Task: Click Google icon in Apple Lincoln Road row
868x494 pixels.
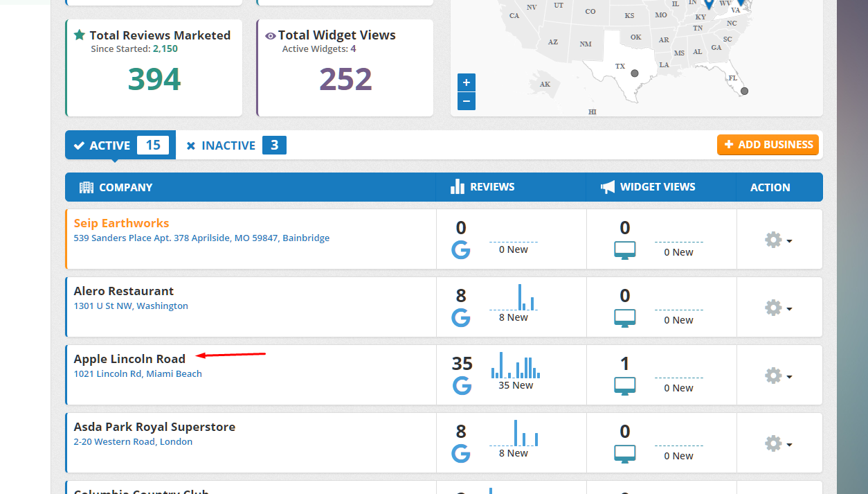Action: click(x=462, y=386)
